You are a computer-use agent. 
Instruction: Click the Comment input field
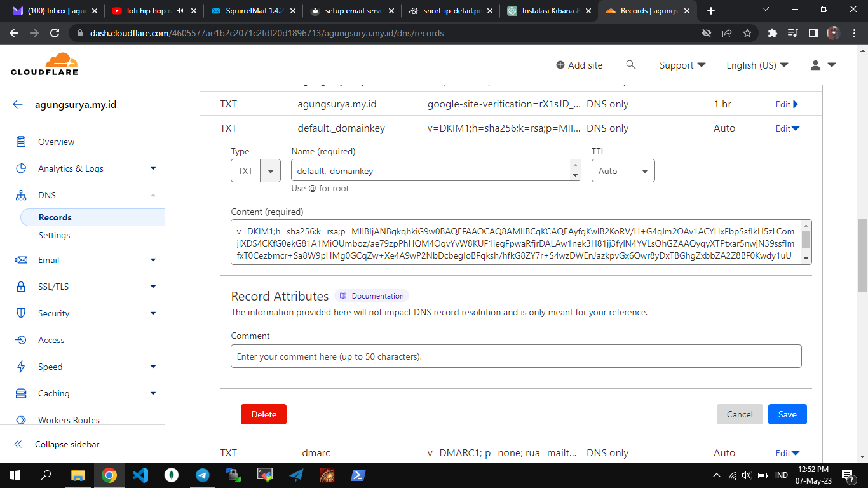point(515,356)
